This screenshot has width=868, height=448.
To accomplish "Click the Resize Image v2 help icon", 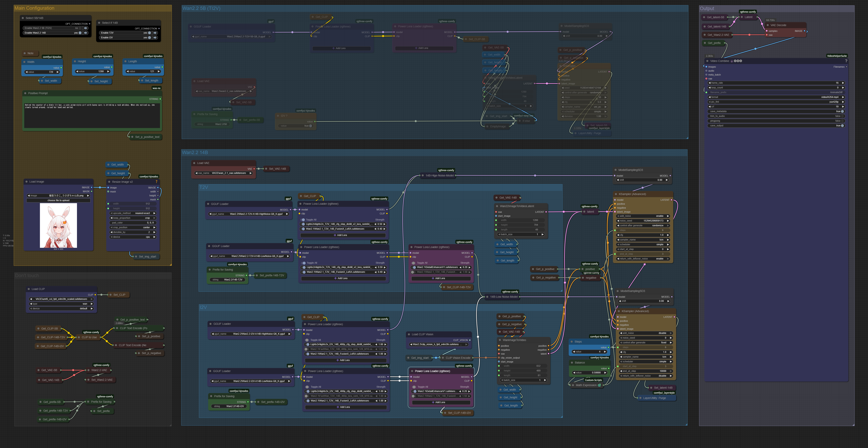I will pyautogui.click(x=156, y=182).
